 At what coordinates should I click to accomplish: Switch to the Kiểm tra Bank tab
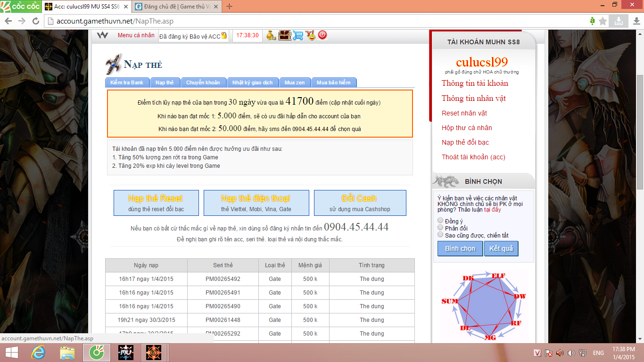click(127, 82)
